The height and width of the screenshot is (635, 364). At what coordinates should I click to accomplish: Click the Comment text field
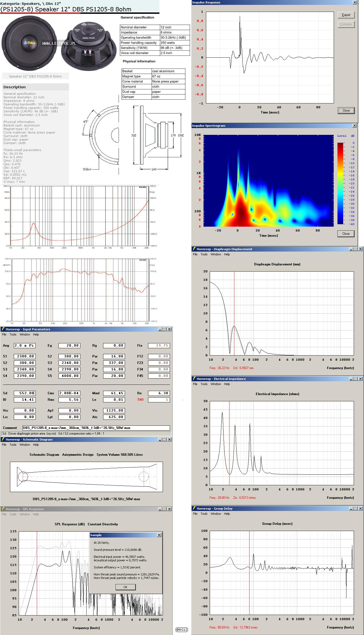click(96, 428)
